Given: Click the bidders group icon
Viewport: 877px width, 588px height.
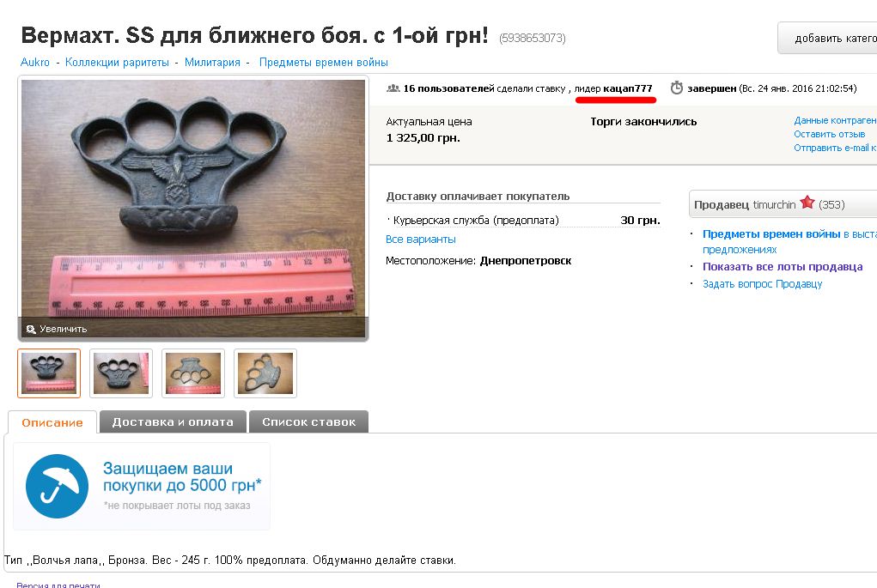Looking at the screenshot, I should [393, 88].
